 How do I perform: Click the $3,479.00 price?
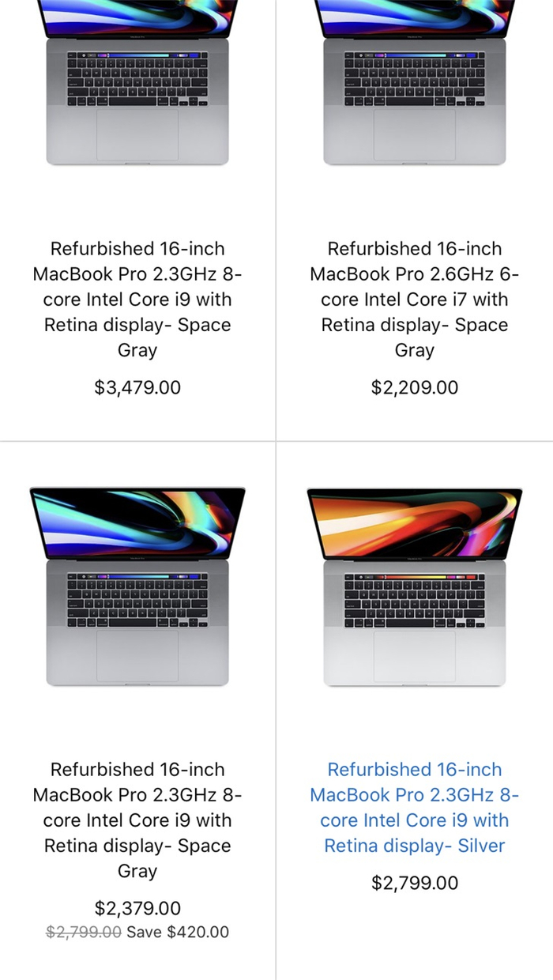click(137, 387)
